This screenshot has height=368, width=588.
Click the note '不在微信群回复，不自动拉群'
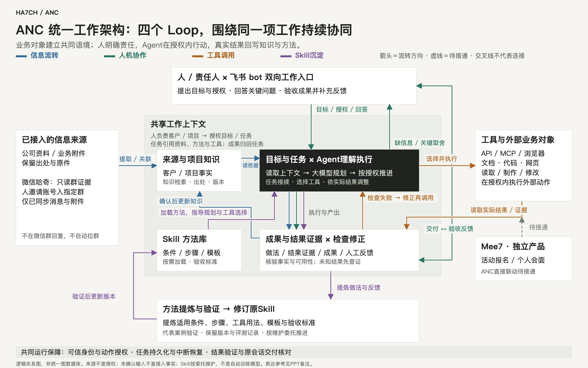pos(61,236)
